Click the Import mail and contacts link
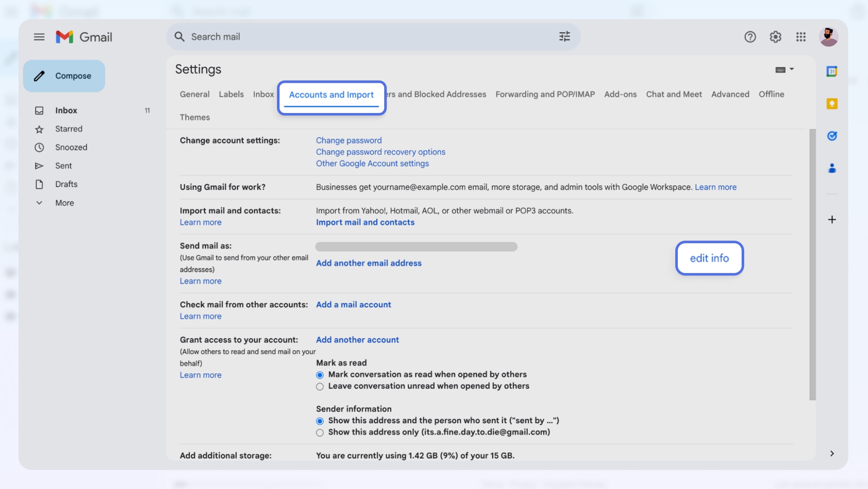 (x=365, y=222)
